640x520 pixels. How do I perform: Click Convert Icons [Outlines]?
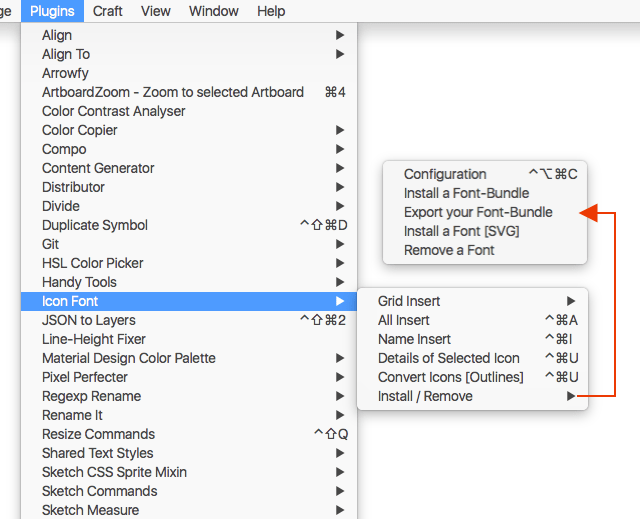tap(450, 377)
